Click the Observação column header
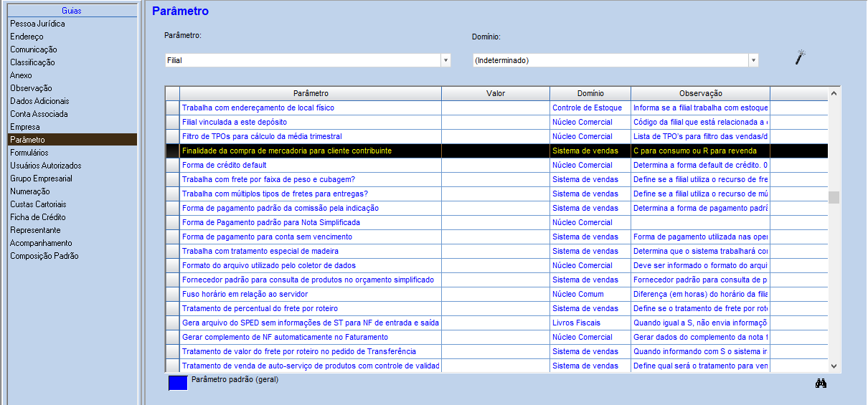Viewport: 868px width, 405px height. point(700,93)
